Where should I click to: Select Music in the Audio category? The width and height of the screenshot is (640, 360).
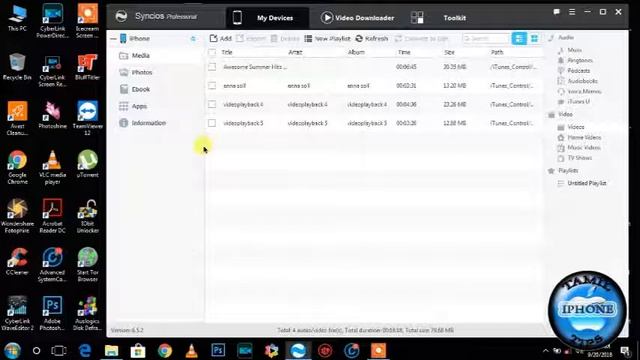pos(570,50)
